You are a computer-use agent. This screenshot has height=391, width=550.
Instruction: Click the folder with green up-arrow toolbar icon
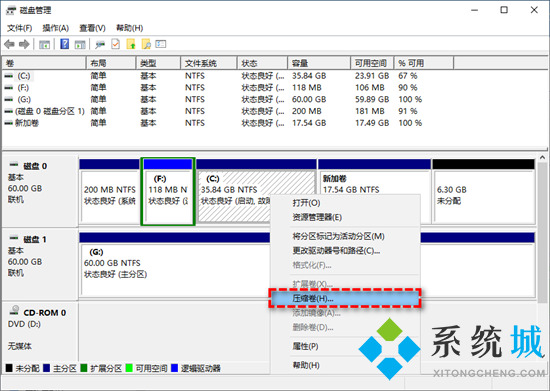click(131, 44)
